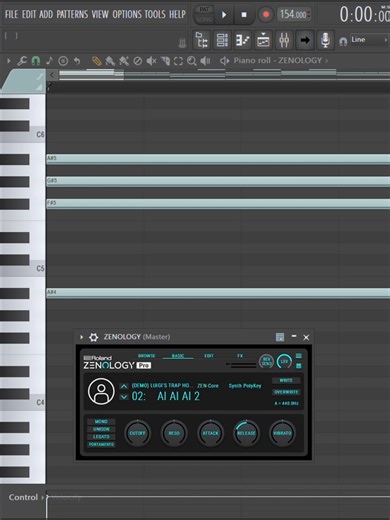Open the HELP menu
This screenshot has height=520, width=390.
click(177, 14)
